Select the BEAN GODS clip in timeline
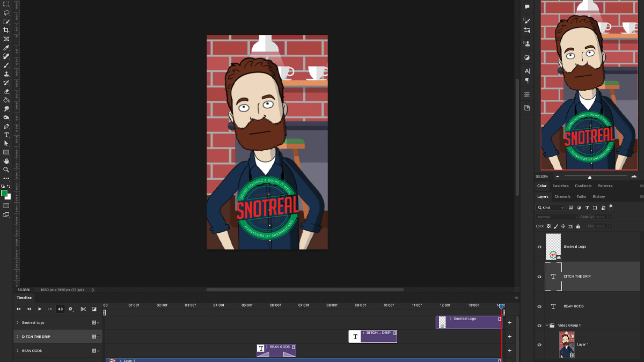The width and height of the screenshot is (644, 362). 276,350
